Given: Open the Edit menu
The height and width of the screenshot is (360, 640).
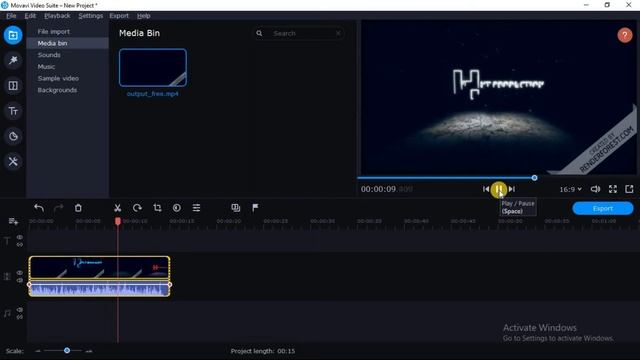Looking at the screenshot, I should click(30, 16).
